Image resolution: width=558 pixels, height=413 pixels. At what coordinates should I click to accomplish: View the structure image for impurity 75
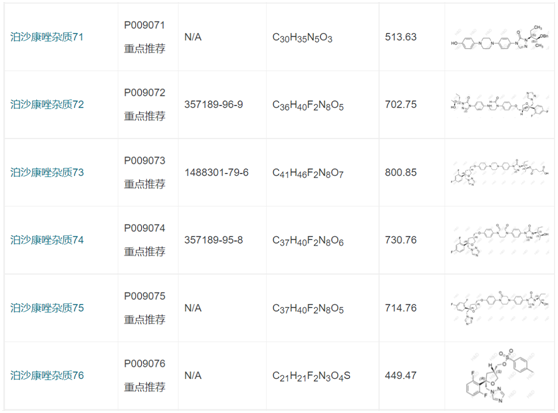tap(499, 308)
